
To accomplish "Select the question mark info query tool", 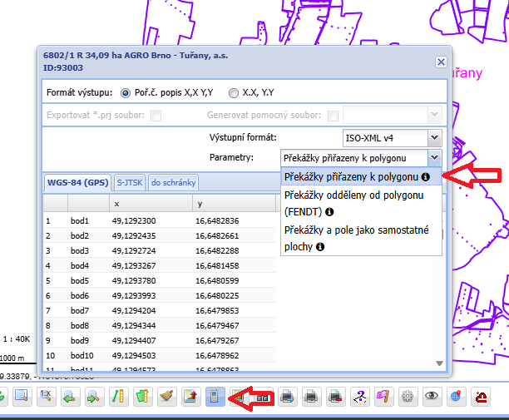I will tap(359, 397).
